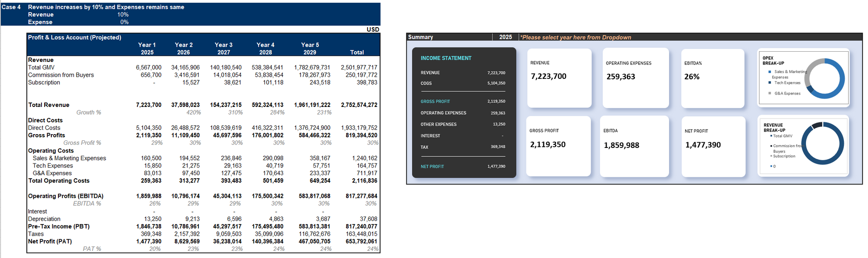The height and width of the screenshot is (258, 868).
Task: Click the Tech Expenses legend marker
Action: [770, 83]
